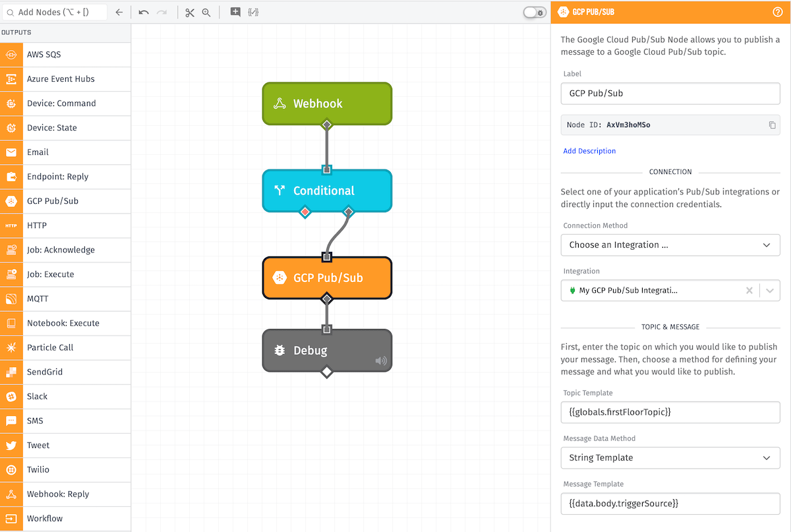Click the back arrow in the toolbar
The width and height of the screenshot is (791, 532).
119,13
